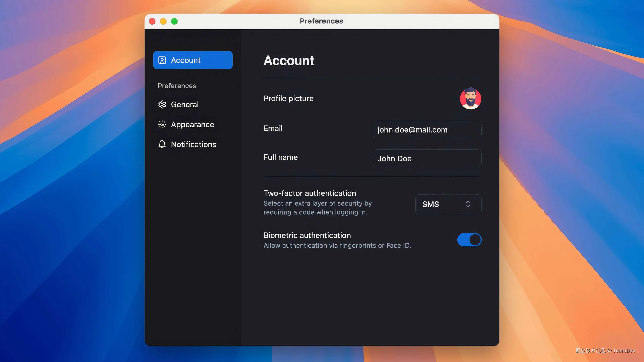Close the Preferences window with red button
Viewport: 644px width, 362px height.
(x=152, y=22)
